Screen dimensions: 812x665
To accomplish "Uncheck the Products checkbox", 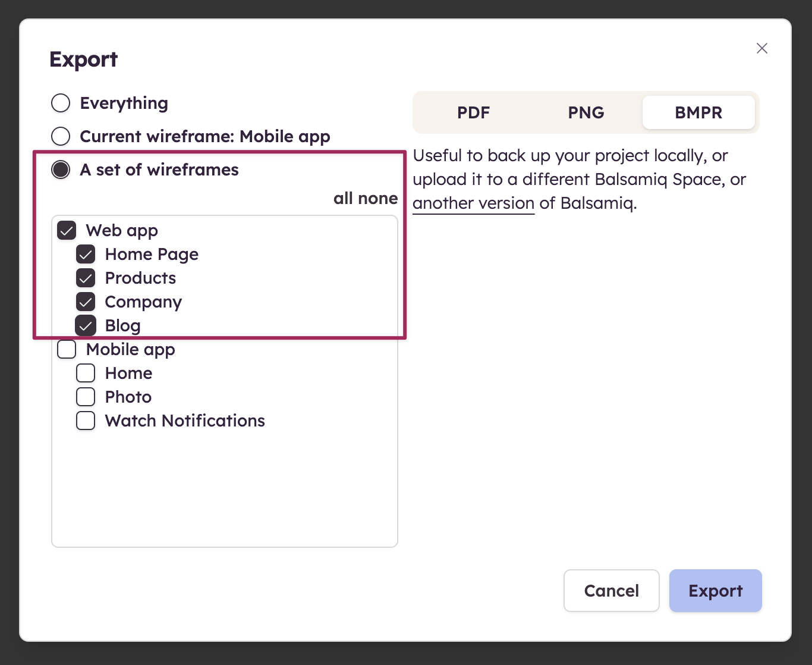I will click(x=86, y=278).
